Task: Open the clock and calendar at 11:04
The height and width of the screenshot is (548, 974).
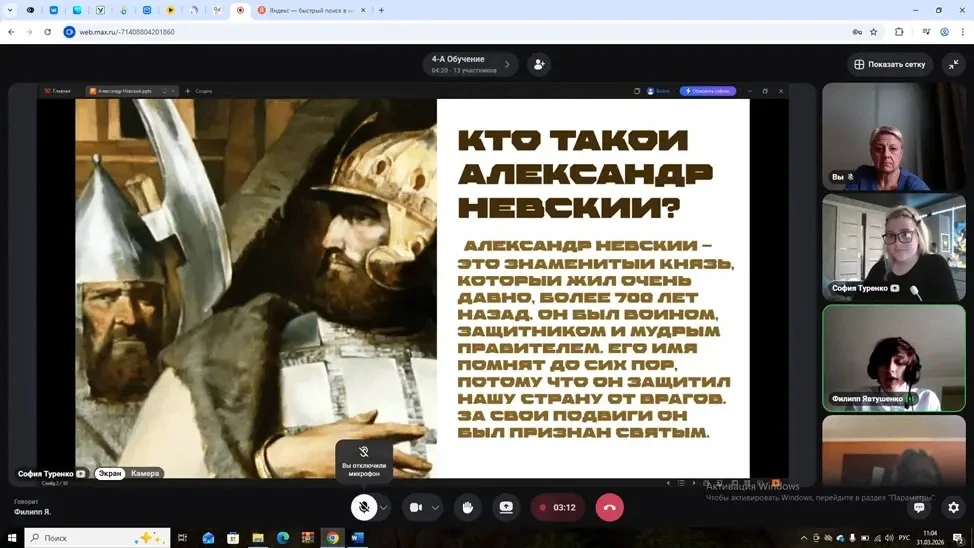Action: [x=930, y=538]
